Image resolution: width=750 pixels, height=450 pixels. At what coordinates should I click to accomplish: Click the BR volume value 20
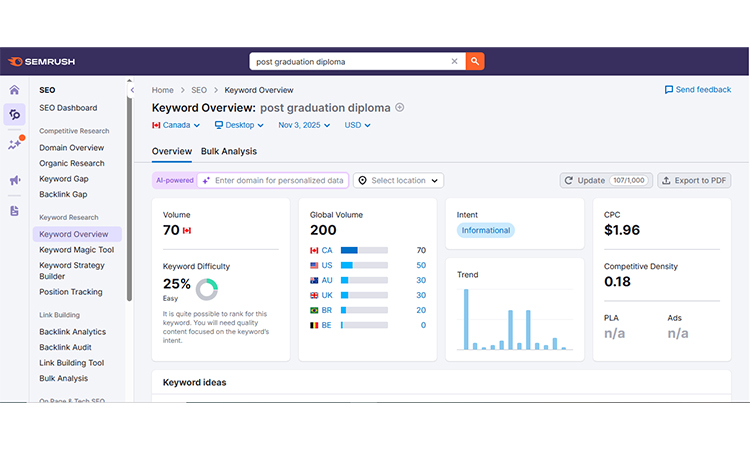pyautogui.click(x=421, y=310)
